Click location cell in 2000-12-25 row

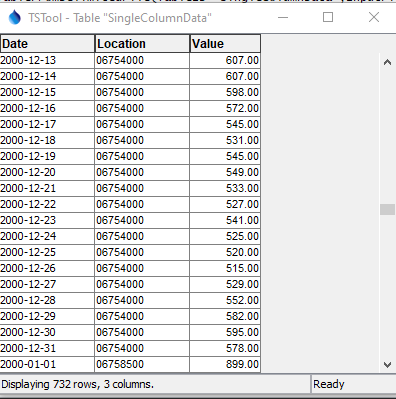(x=142, y=252)
